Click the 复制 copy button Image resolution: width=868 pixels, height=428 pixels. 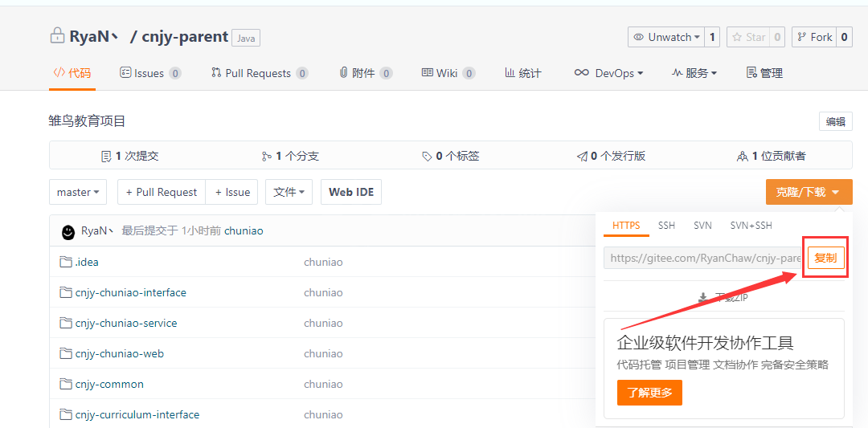[825, 258]
